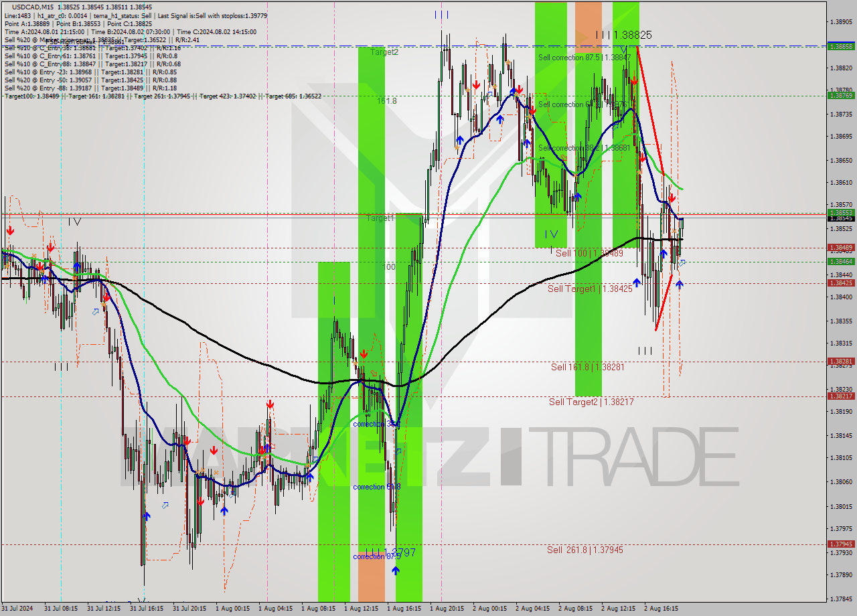
Task: Click red 1.38425 price tag on axis
Action: (x=840, y=283)
